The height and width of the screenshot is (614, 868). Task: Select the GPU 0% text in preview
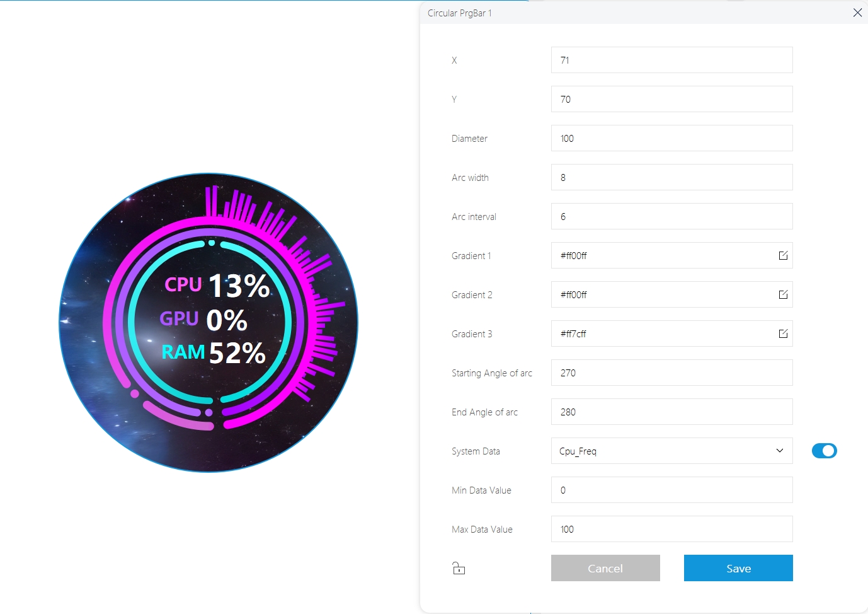203,320
